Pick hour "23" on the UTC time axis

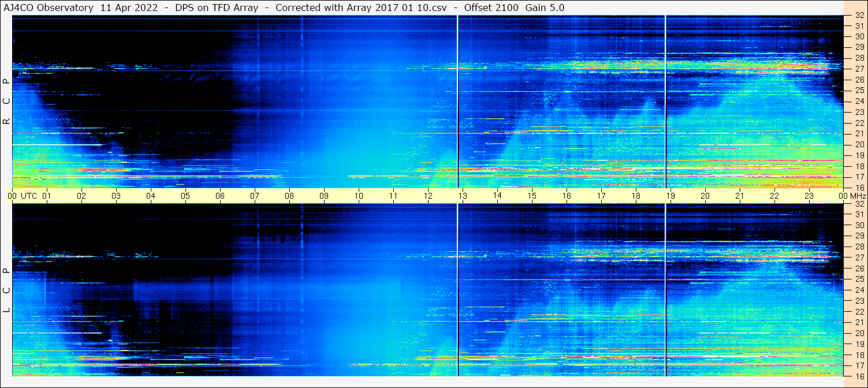tap(809, 196)
